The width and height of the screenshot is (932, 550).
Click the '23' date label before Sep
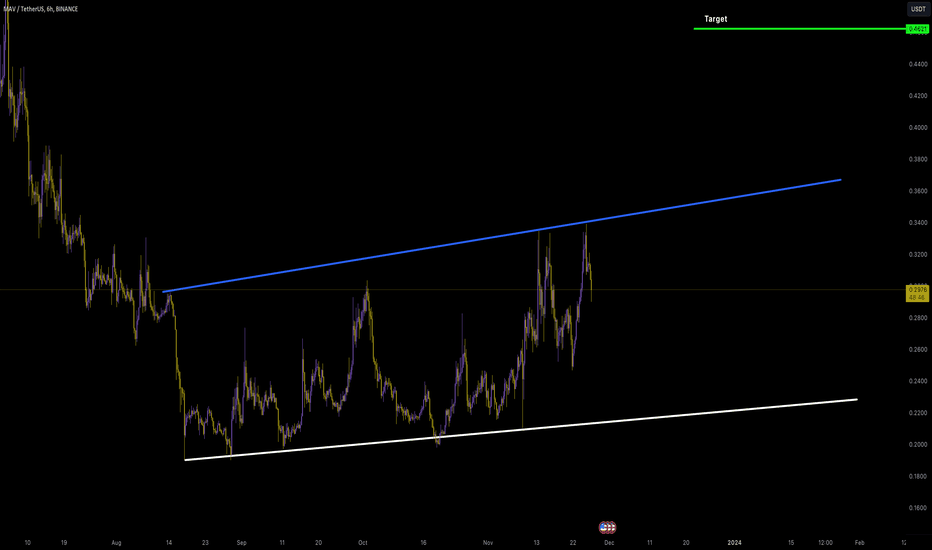tap(205, 543)
